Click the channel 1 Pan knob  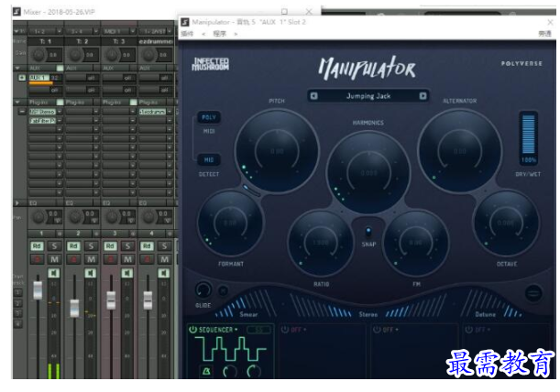pyautogui.click(x=38, y=216)
